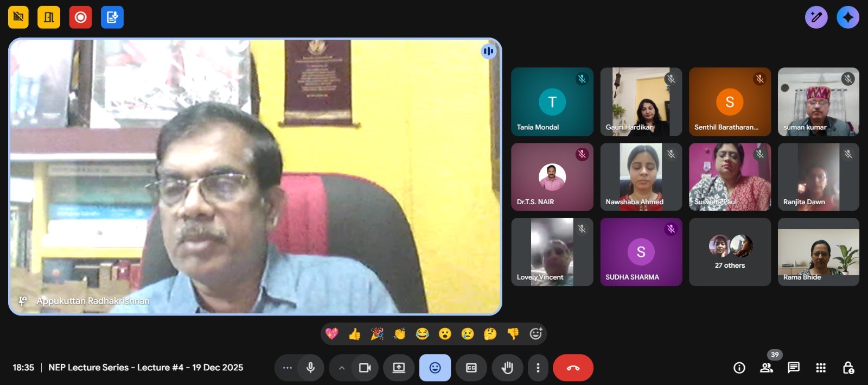Open the activities grid icon
868x385 pixels.
pyautogui.click(x=820, y=368)
